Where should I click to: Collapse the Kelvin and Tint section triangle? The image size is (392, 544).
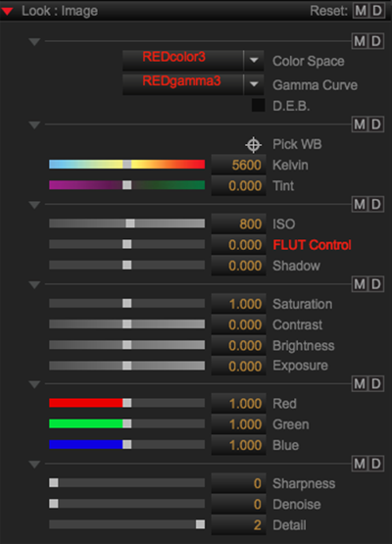click(x=34, y=124)
